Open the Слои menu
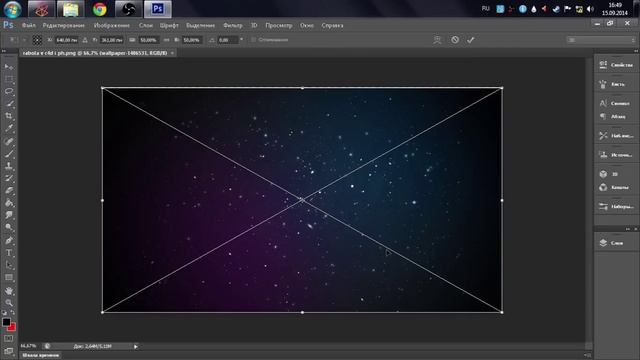Viewport: 640px width, 360px height. click(145, 25)
